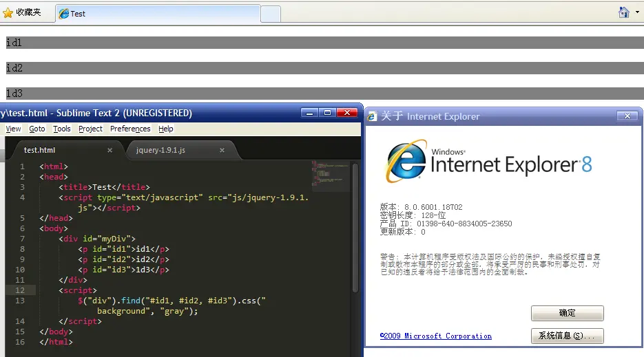Open the Help menu in Sublime Text
Image resolution: width=644 pixels, height=357 pixels.
pyautogui.click(x=165, y=129)
